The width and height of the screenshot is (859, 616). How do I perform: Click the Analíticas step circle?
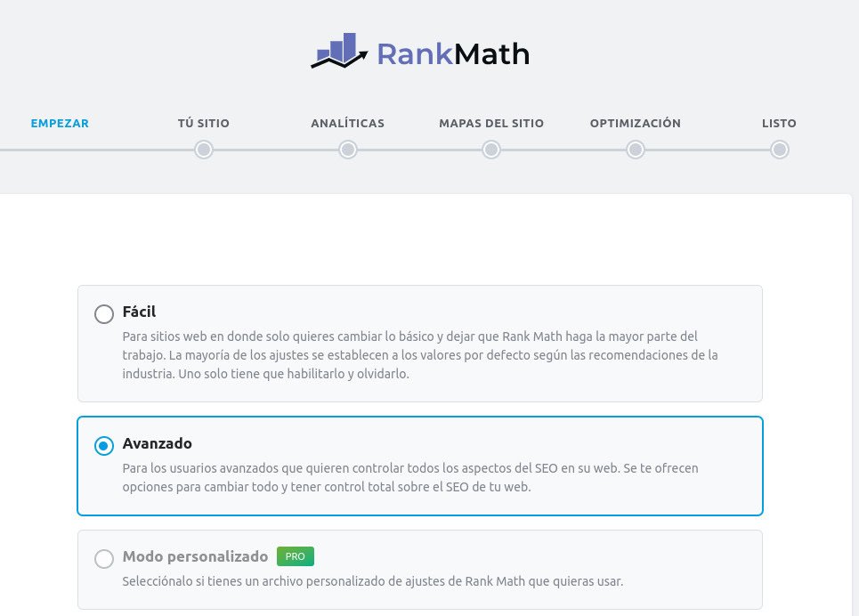coord(348,150)
